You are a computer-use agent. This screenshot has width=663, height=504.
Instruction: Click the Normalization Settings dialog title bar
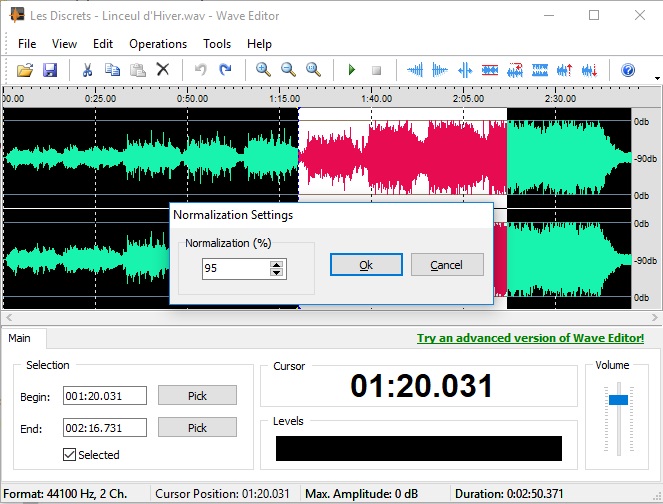[x=332, y=215]
